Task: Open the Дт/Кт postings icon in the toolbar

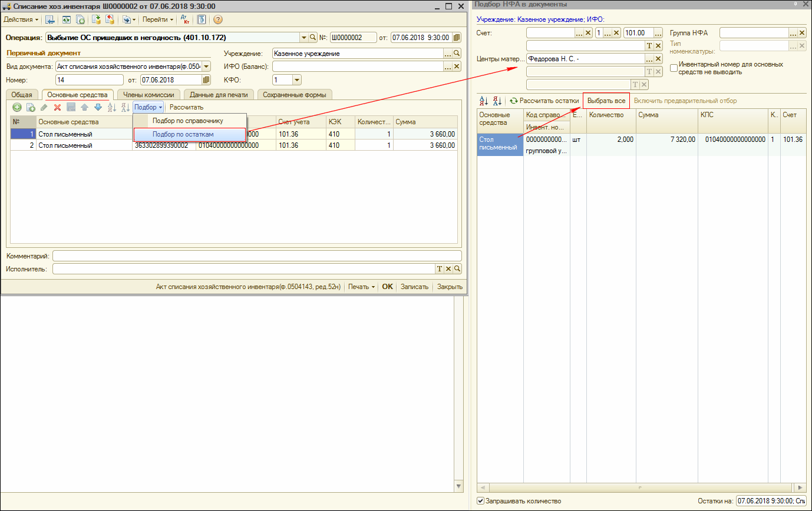Action: (186, 19)
